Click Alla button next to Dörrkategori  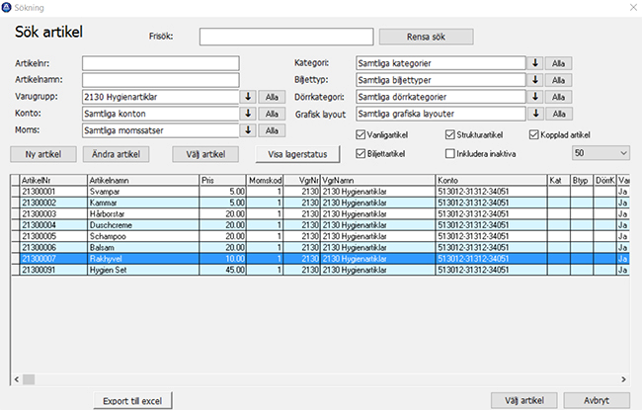558,97
